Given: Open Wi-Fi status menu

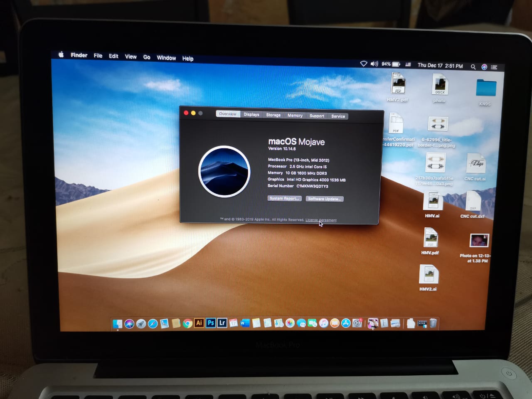Looking at the screenshot, I should [x=364, y=64].
